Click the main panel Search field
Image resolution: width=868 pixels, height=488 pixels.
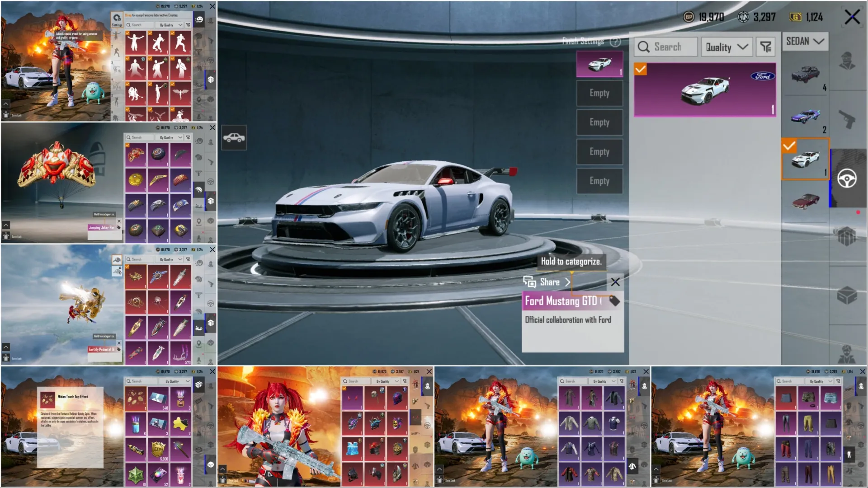pyautogui.click(x=666, y=47)
